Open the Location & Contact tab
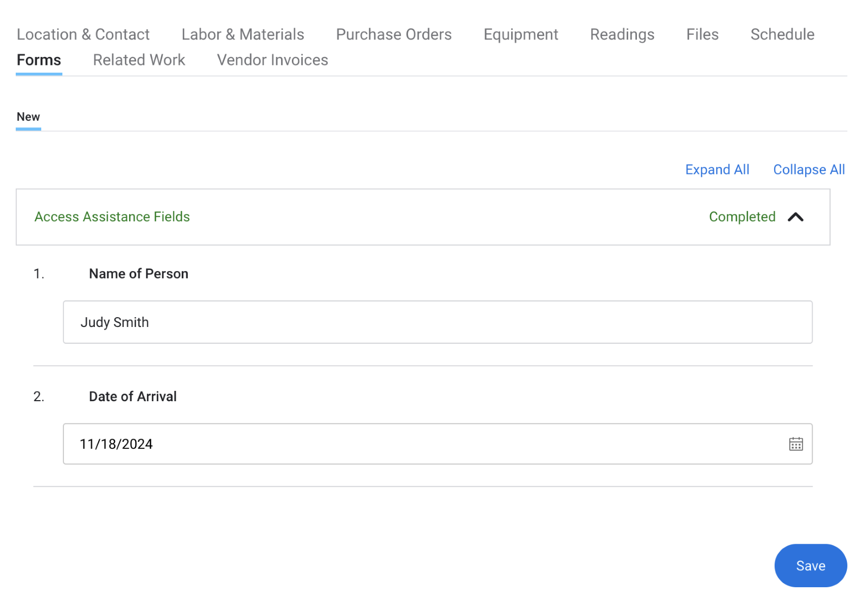The height and width of the screenshot is (604, 868). click(x=83, y=34)
